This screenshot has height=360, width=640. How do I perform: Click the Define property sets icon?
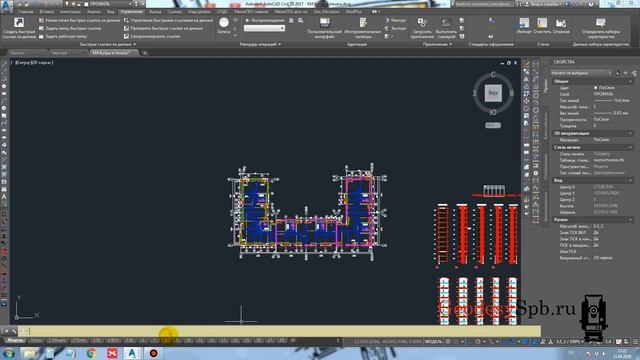point(600,22)
